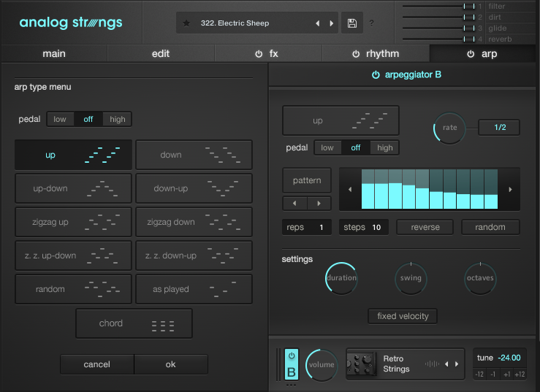Set arpeggiator B pedal to high
Image resolution: width=540 pixels, height=392 pixels.
point(384,147)
